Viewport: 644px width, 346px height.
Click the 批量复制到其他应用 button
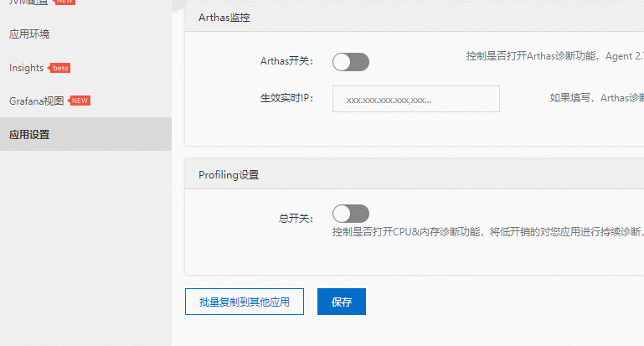(x=244, y=302)
